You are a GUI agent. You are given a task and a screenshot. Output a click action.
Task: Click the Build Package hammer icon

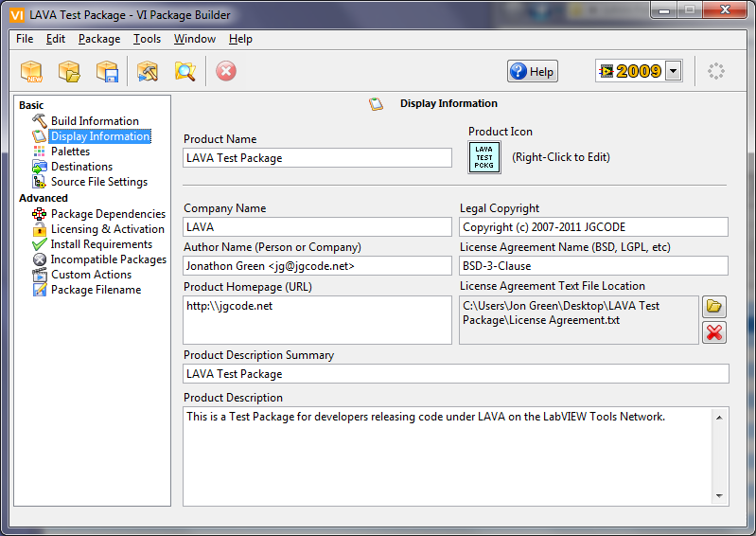148,71
